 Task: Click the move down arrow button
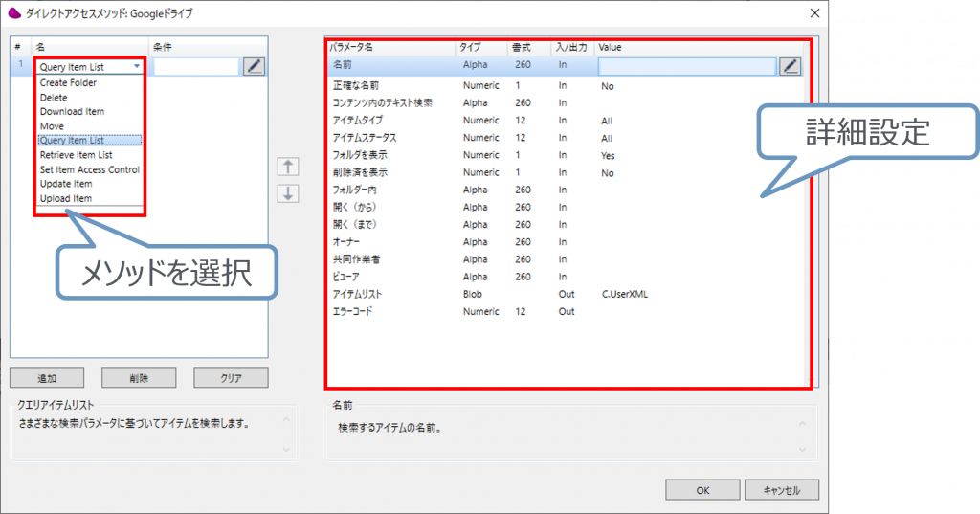[x=287, y=192]
